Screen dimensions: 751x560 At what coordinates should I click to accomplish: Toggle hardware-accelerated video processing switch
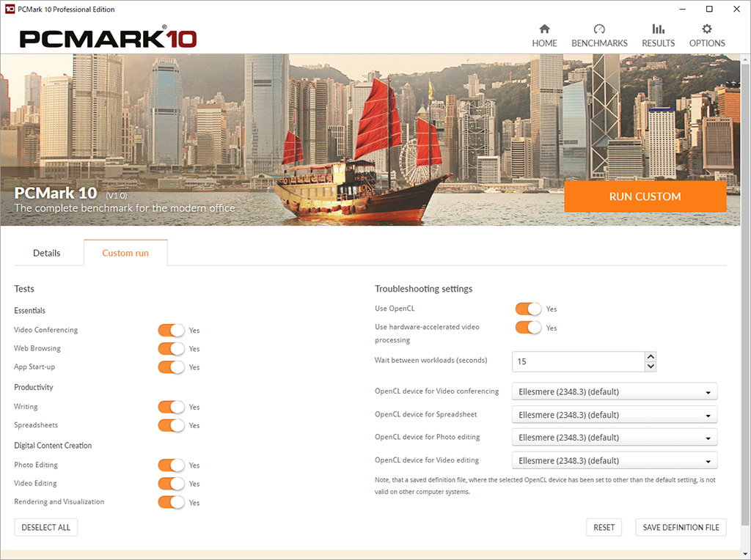click(528, 328)
